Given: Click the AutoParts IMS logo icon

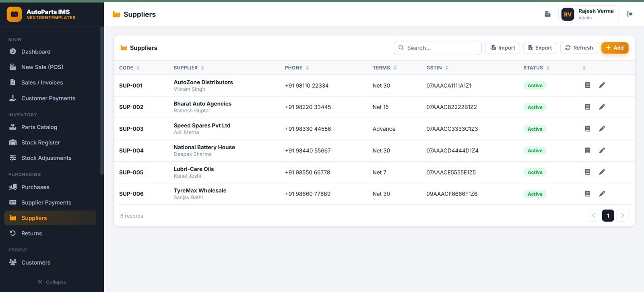Looking at the screenshot, I should click(14, 14).
